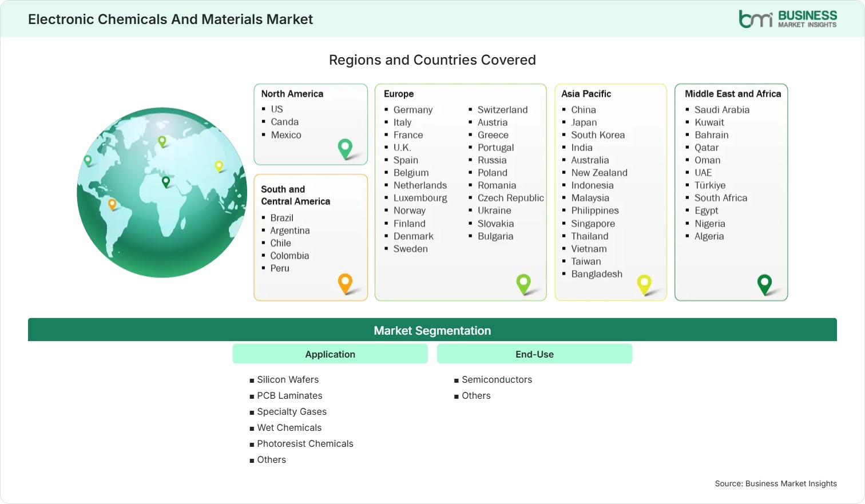Viewport: 865px width, 504px height.
Task: Click the Middle East and Africa heading
Action: [733, 94]
